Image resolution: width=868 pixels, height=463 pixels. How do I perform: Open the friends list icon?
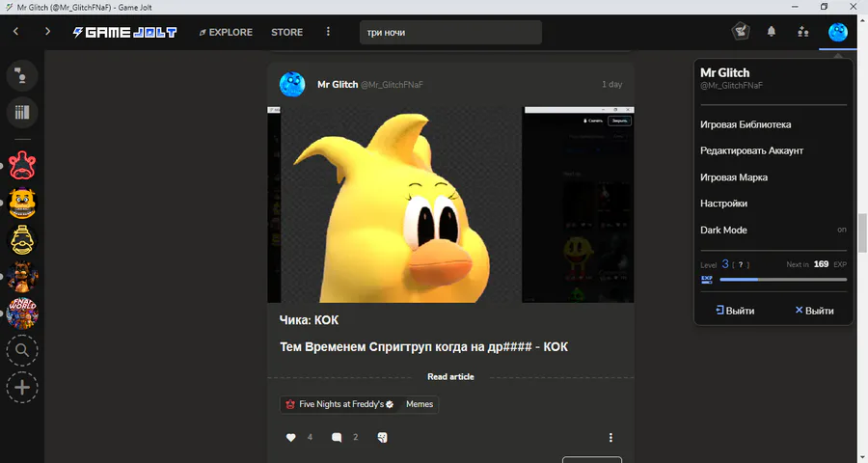click(x=803, y=32)
